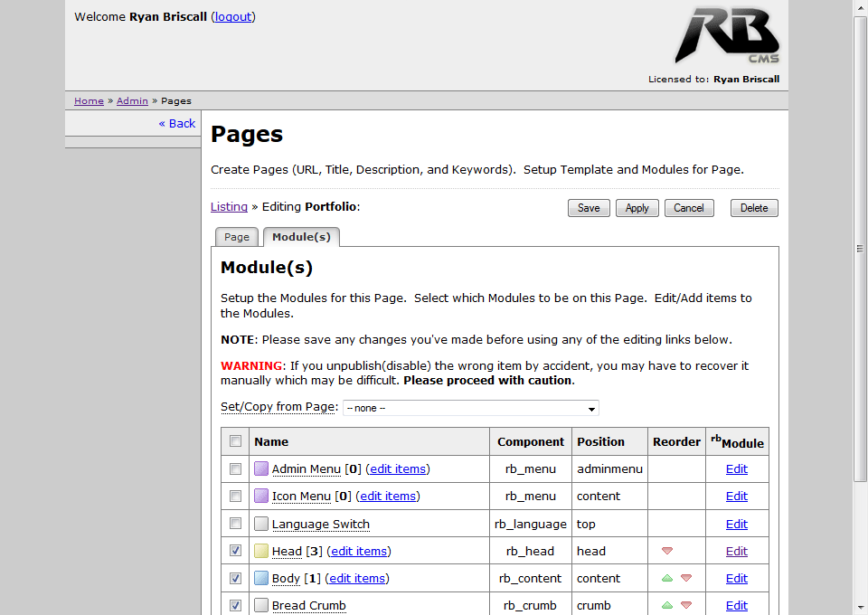Uncheck the Head module checkbox
Image resolution: width=868 pixels, height=615 pixels.
click(x=236, y=551)
